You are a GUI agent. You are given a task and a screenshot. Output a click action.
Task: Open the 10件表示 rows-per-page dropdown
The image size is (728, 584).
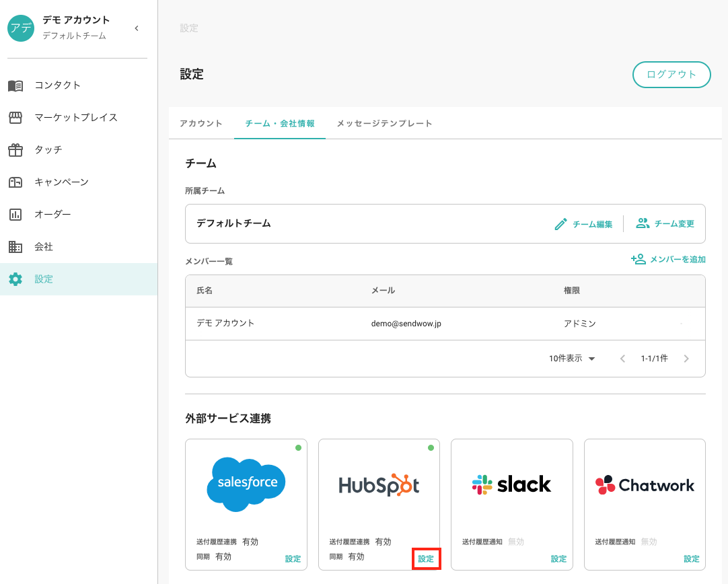[572, 359]
